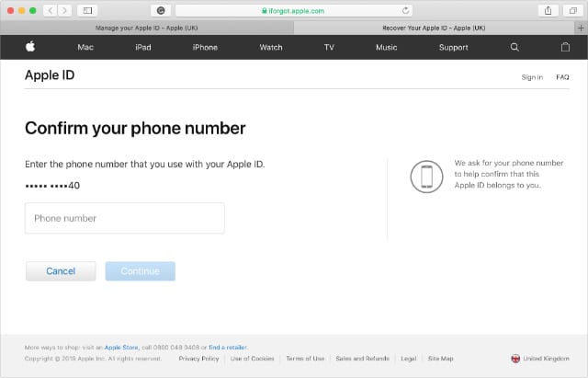
Task: Go back with Safari back arrow
Action: tap(51, 10)
